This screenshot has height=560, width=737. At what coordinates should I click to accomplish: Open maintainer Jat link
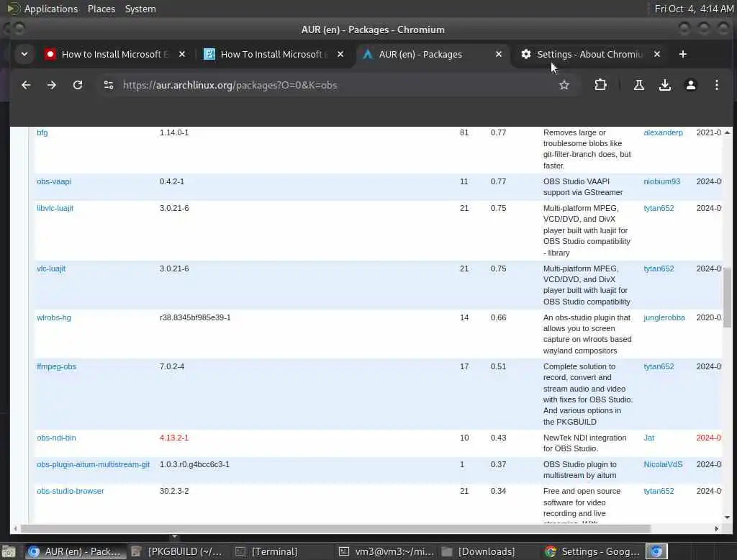click(x=648, y=438)
